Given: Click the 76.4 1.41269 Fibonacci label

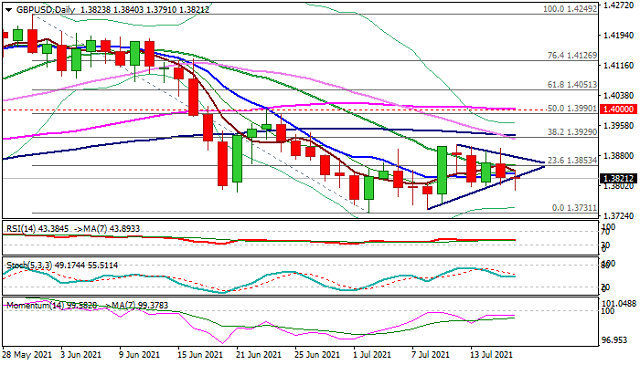Looking at the screenshot, I should [572, 55].
